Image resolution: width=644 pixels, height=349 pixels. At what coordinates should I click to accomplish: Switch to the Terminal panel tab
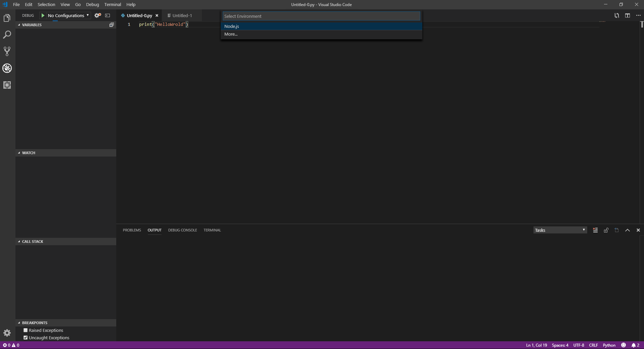pyautogui.click(x=212, y=230)
